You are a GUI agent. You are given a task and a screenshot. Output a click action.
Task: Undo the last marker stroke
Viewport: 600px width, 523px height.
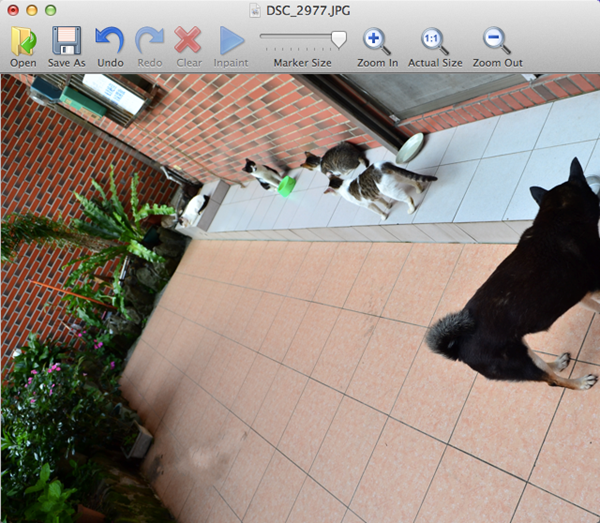(110, 41)
